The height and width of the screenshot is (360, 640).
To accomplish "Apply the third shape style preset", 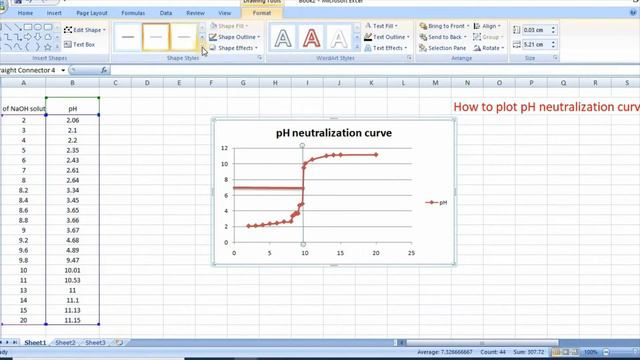I will point(184,37).
